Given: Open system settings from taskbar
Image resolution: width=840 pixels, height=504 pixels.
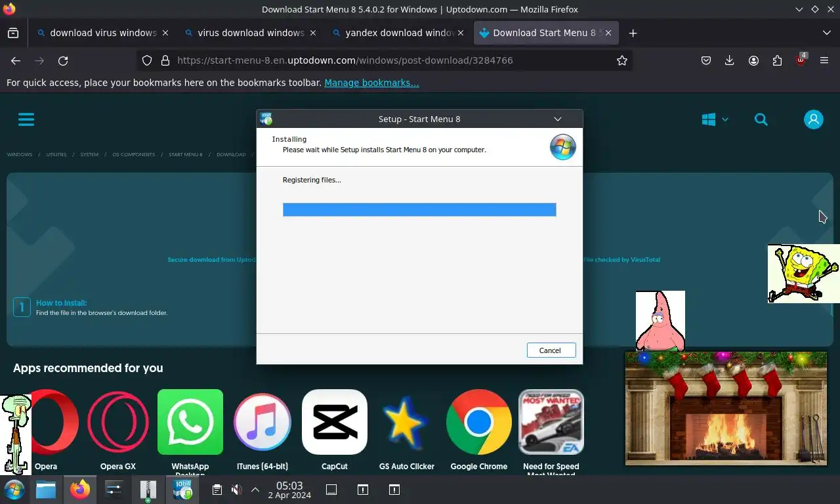Looking at the screenshot, I should [114, 490].
